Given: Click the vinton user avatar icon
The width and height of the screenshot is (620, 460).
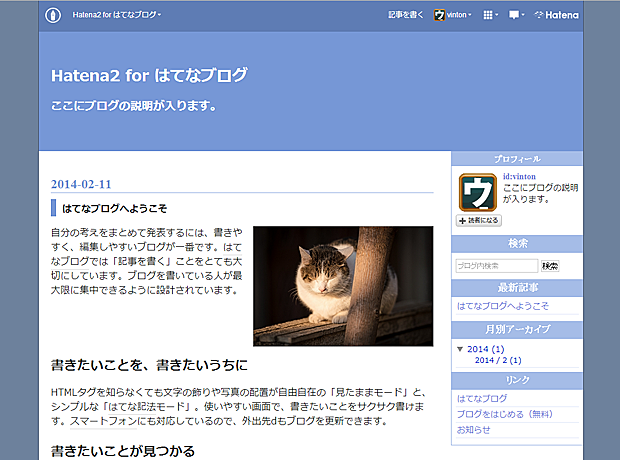Looking at the screenshot, I should pyautogui.click(x=439, y=15).
